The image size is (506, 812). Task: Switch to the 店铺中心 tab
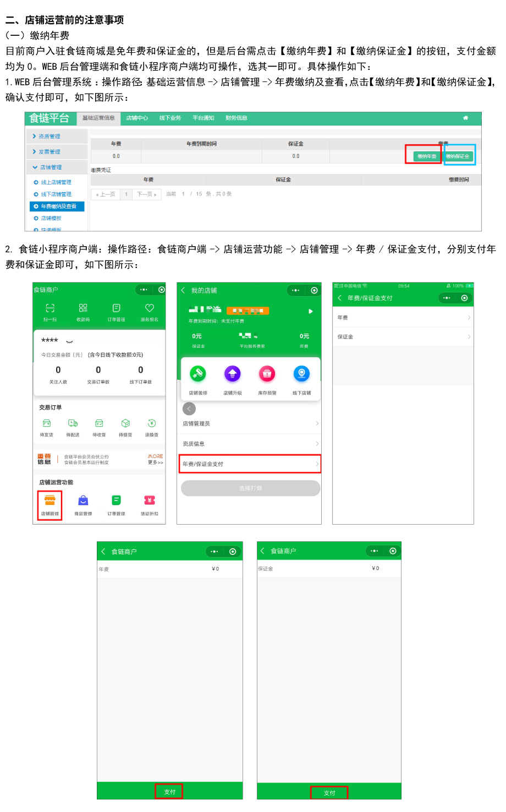pos(137,118)
